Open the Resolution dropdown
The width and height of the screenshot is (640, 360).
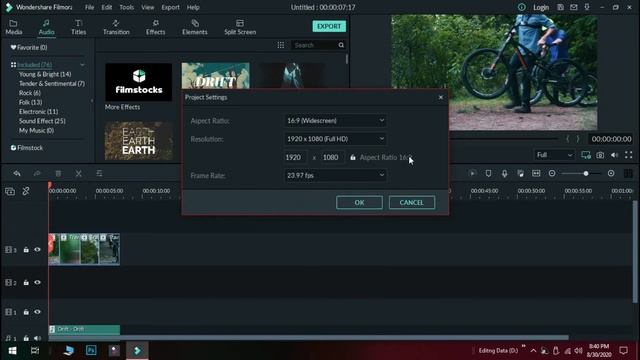tap(335, 139)
